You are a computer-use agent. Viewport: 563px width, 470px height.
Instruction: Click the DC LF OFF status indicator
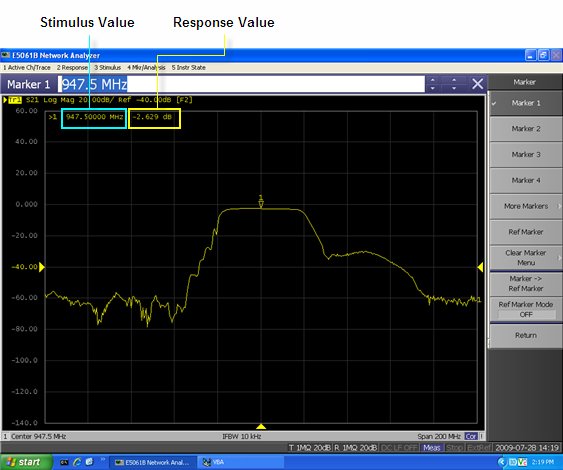click(x=399, y=448)
